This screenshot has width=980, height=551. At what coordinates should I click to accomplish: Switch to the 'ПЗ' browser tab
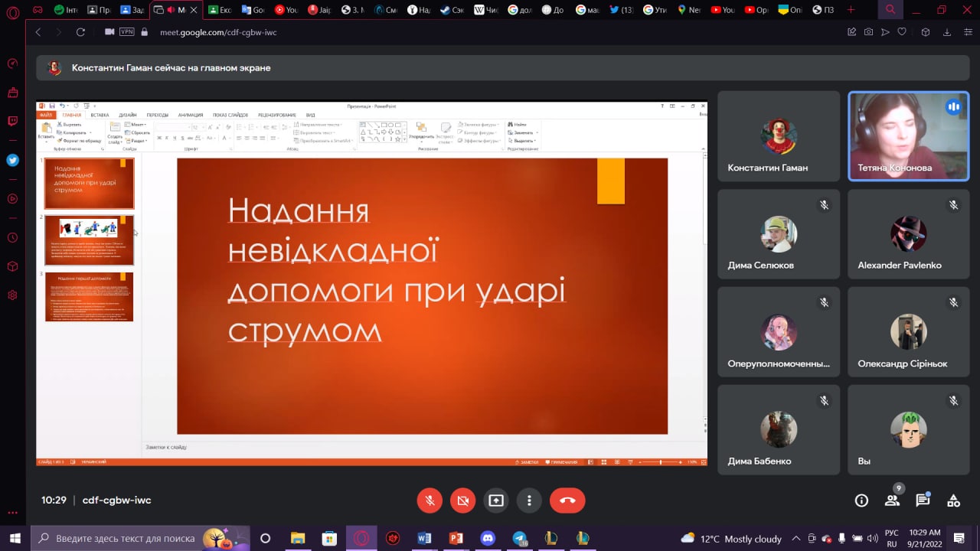[825, 10]
